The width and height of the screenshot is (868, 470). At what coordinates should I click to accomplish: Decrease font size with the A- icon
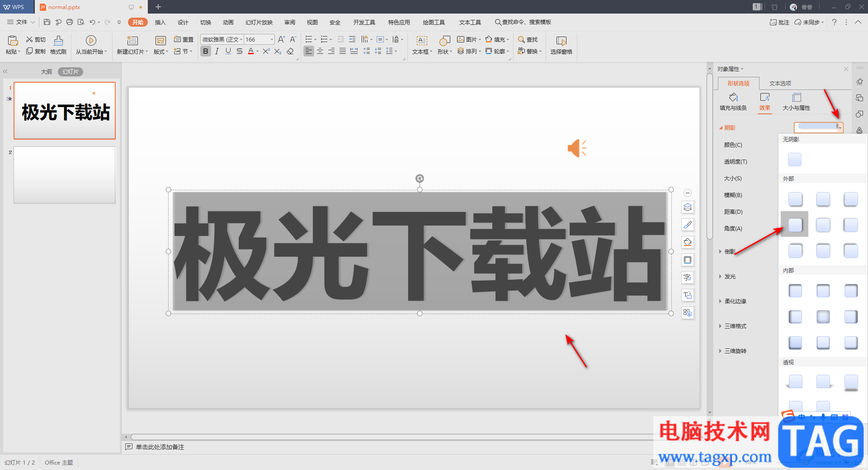293,39
